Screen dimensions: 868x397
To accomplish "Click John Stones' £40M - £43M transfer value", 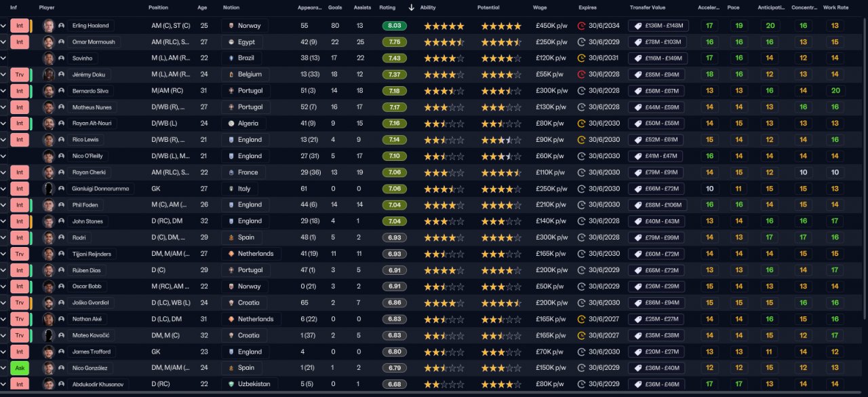I will (x=657, y=221).
